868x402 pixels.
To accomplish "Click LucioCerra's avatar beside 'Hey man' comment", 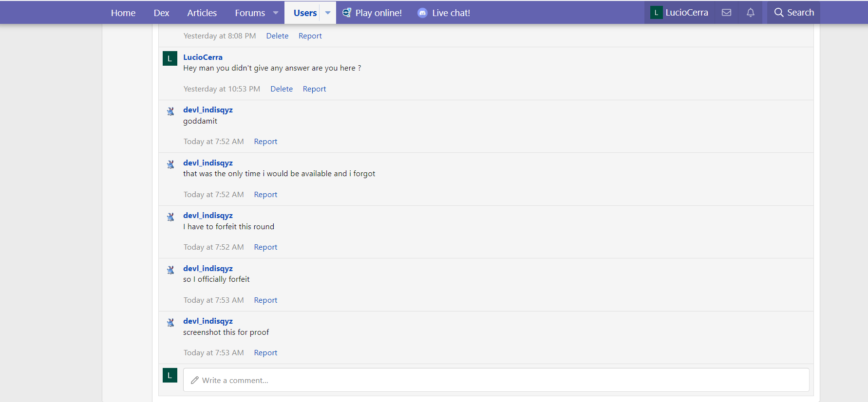I will [170, 58].
